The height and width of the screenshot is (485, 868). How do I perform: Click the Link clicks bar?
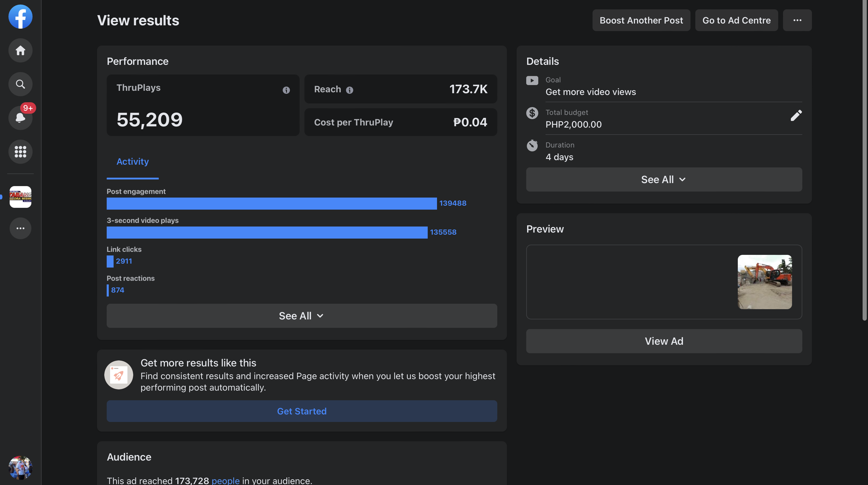[x=110, y=262]
